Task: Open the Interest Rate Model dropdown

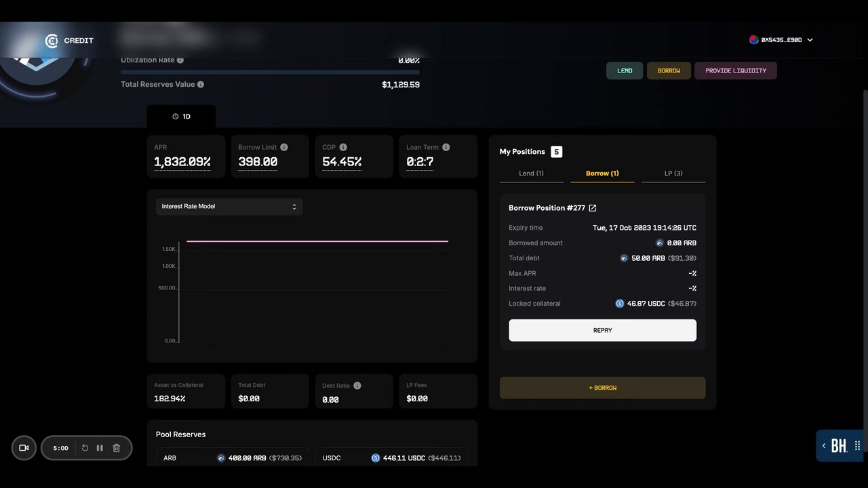Action: 229,207
